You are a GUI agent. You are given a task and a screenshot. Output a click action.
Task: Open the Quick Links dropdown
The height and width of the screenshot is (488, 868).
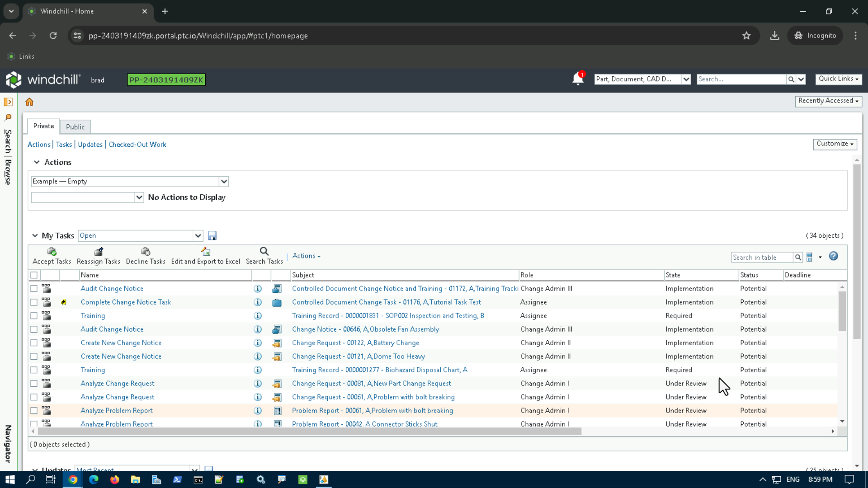[x=838, y=79]
